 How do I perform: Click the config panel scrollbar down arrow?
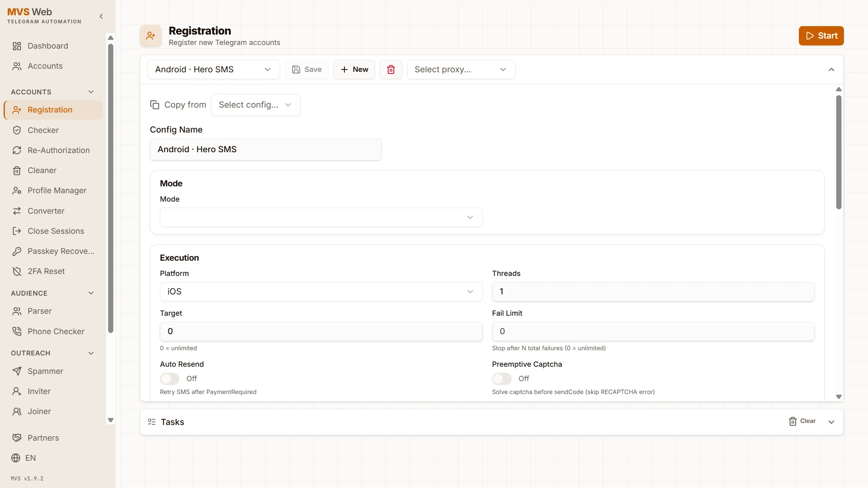click(839, 396)
